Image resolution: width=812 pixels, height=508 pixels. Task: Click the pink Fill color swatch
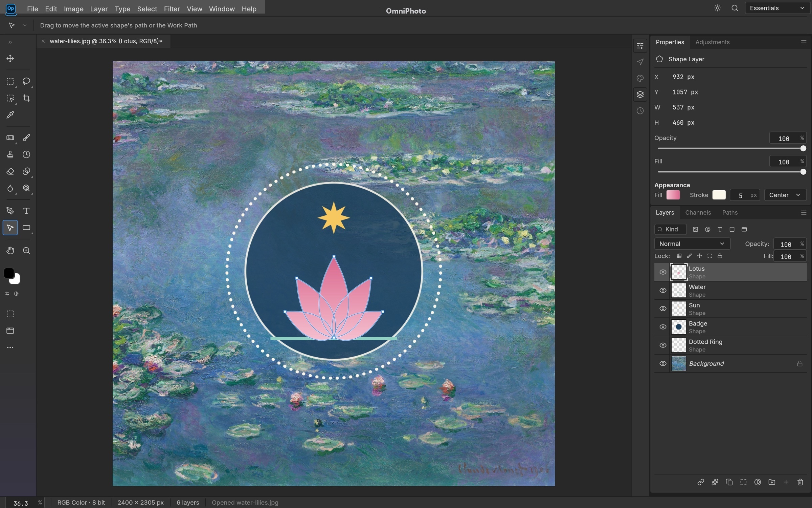(x=673, y=195)
